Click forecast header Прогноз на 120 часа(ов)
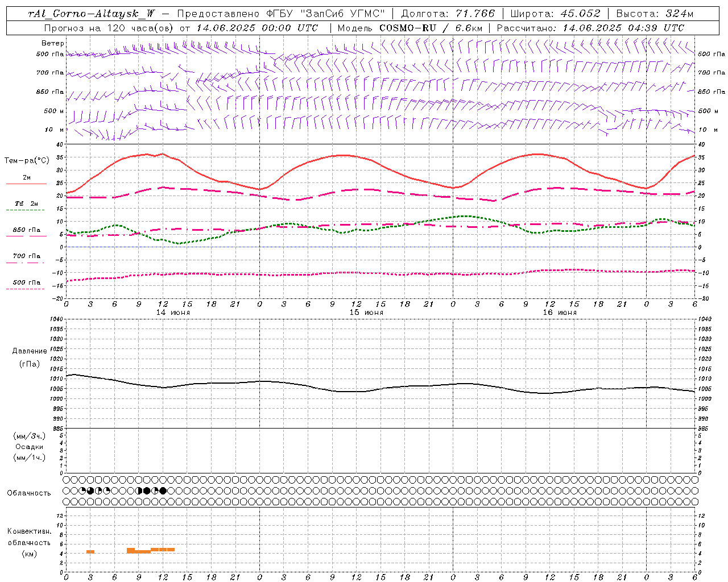This screenshot has height=582, width=728. tap(109, 28)
